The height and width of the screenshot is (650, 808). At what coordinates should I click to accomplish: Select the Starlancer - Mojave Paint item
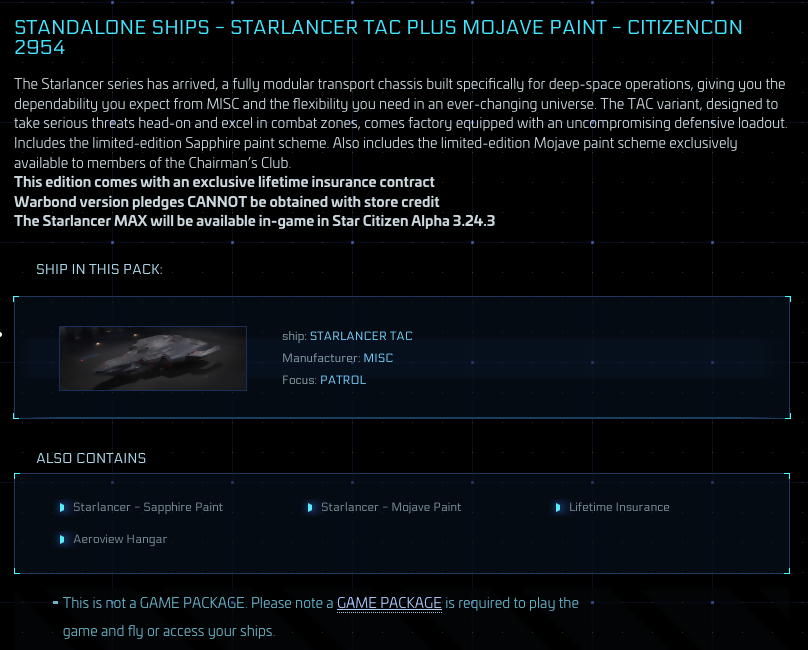[x=391, y=507]
